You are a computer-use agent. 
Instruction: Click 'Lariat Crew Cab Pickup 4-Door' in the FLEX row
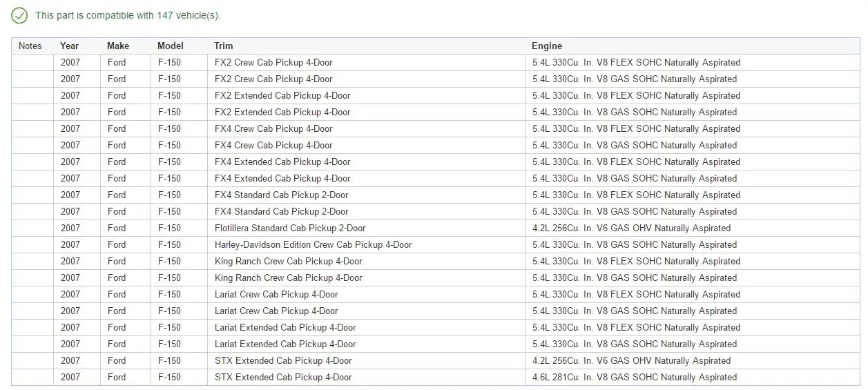[x=276, y=294]
